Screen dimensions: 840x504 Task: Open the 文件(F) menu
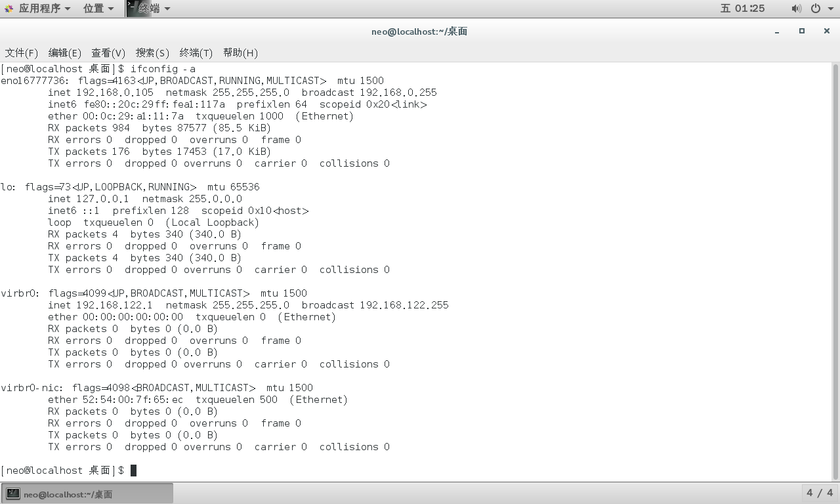(22, 52)
